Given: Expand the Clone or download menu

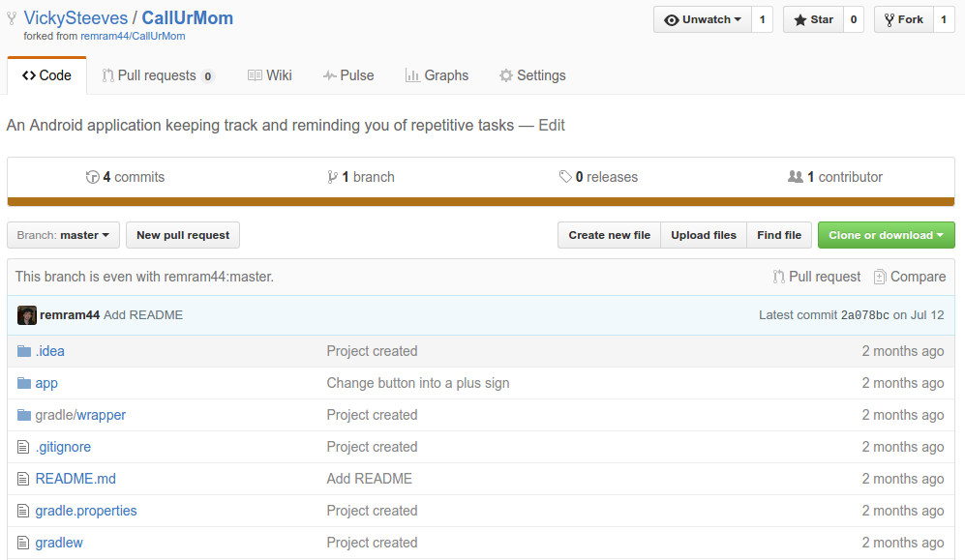Looking at the screenshot, I should [x=887, y=235].
